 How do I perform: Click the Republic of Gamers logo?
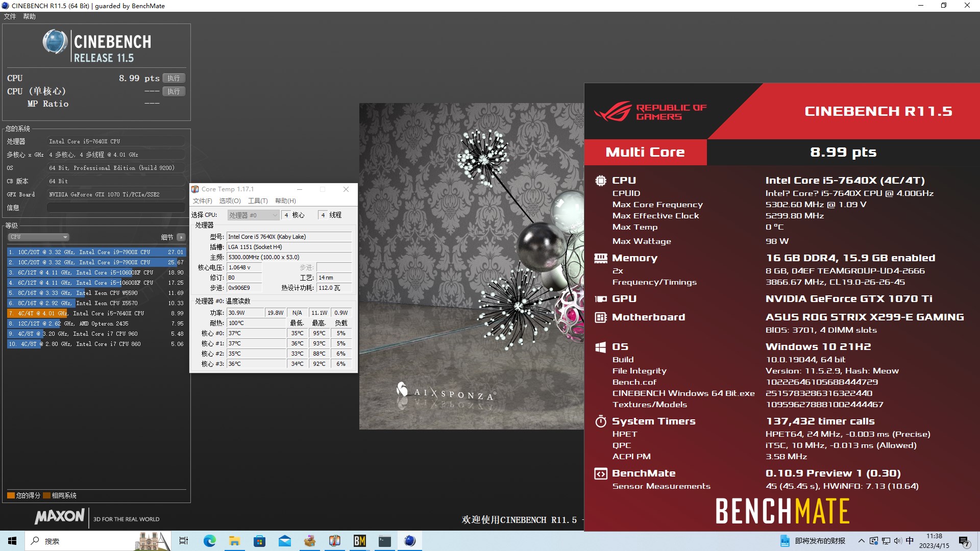(x=650, y=112)
